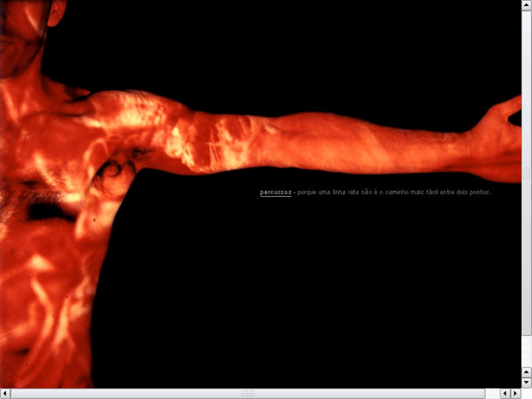The image size is (532, 399).
Task: Click left arrow beside horizontal scrollbar's right arrow
Action: (505, 394)
